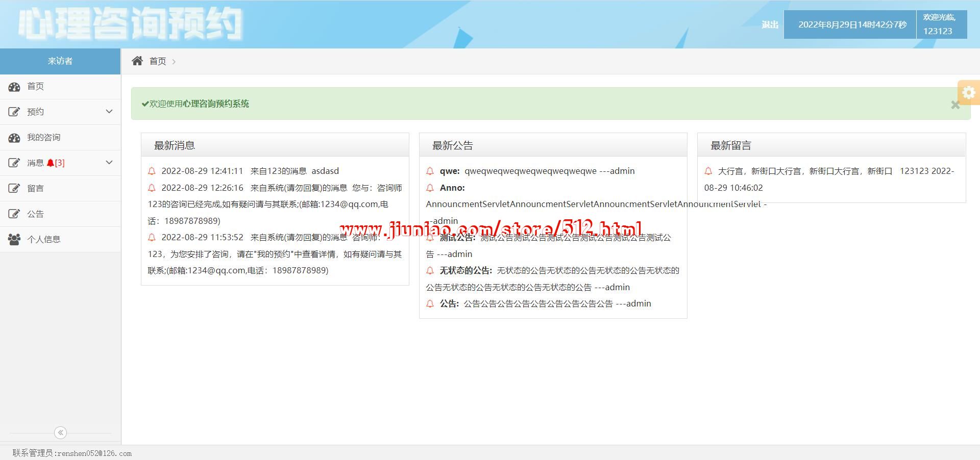The height and width of the screenshot is (460, 980).
Task: Click the 11:53:52 system message text
Action: point(275,254)
